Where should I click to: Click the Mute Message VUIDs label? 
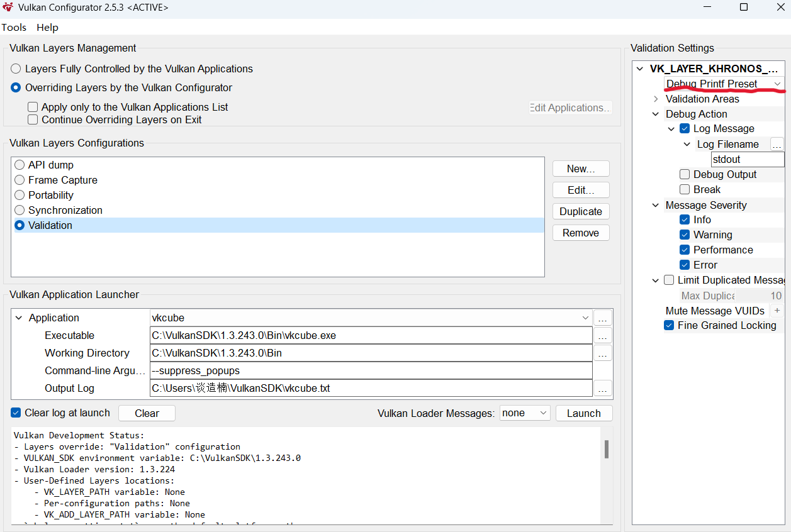[x=715, y=311]
